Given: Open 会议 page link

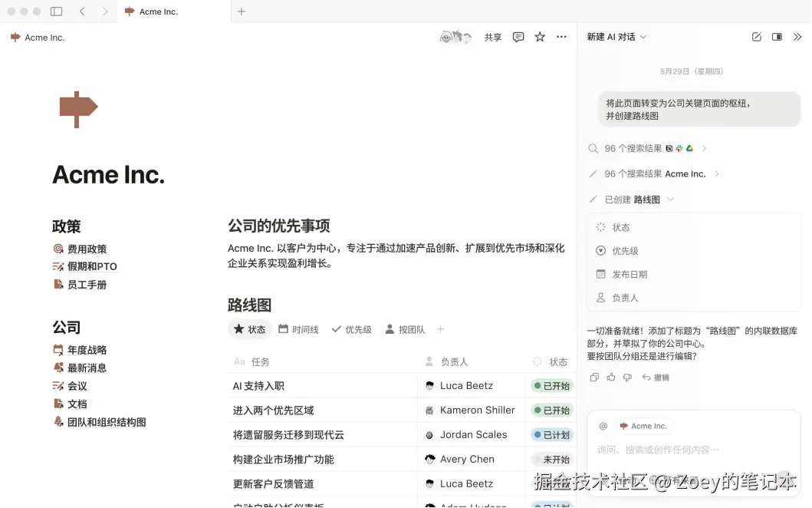Looking at the screenshot, I should [71, 386].
